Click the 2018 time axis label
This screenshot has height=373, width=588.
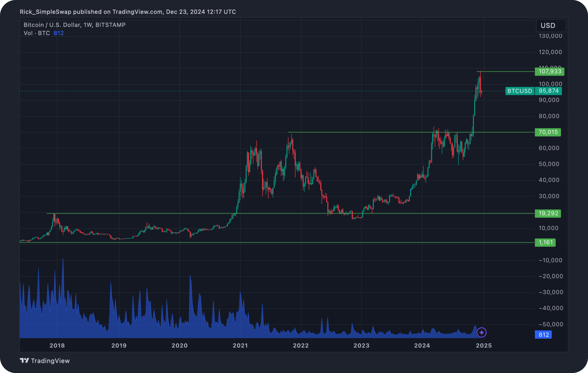[57, 346]
